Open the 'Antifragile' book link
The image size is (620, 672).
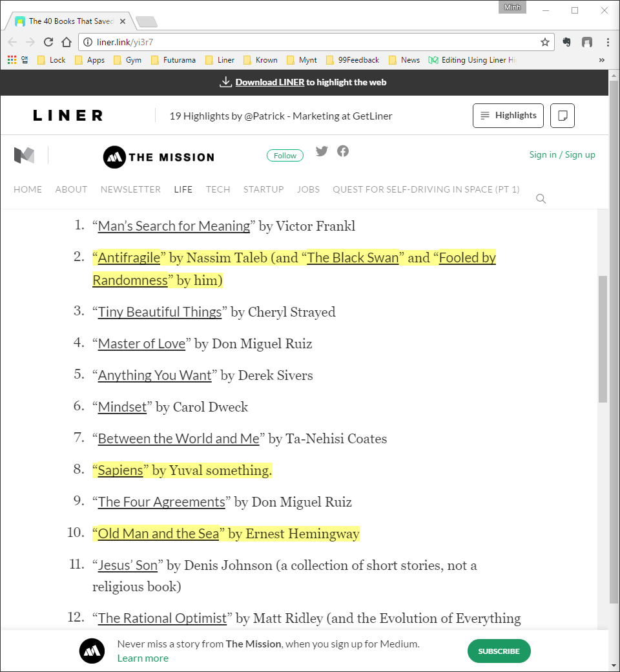129,258
